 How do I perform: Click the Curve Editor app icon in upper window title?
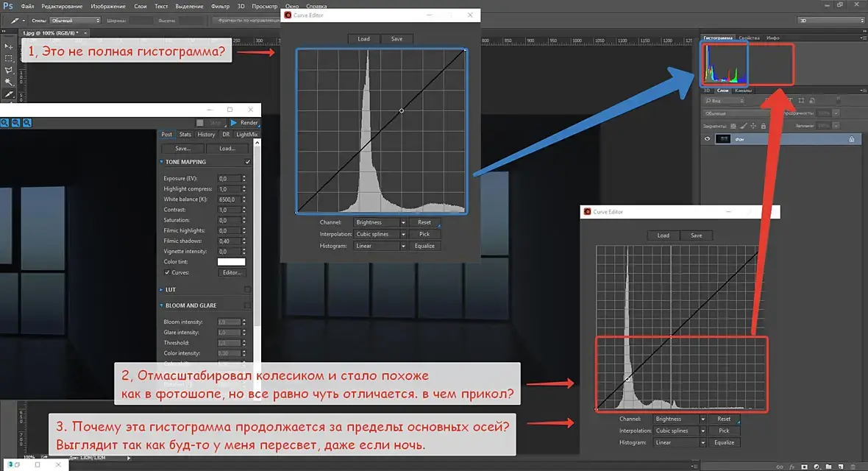288,15
